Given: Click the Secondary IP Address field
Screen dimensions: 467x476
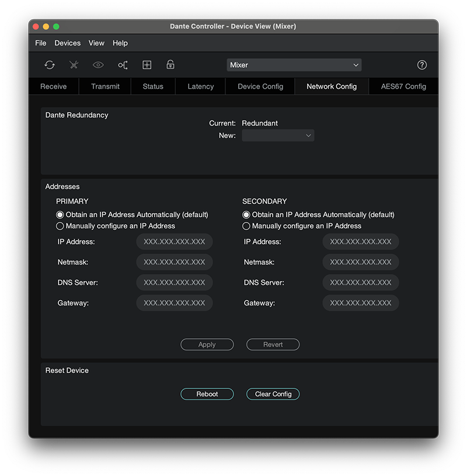Looking at the screenshot, I should (x=361, y=242).
